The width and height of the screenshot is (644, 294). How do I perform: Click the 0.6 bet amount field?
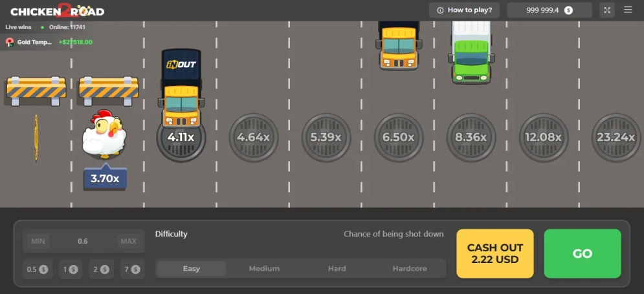[83, 241]
